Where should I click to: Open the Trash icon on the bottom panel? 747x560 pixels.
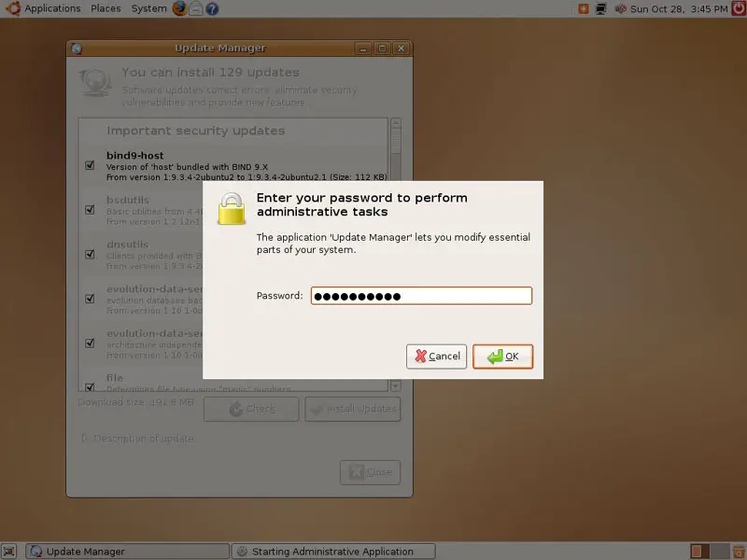tap(740, 552)
